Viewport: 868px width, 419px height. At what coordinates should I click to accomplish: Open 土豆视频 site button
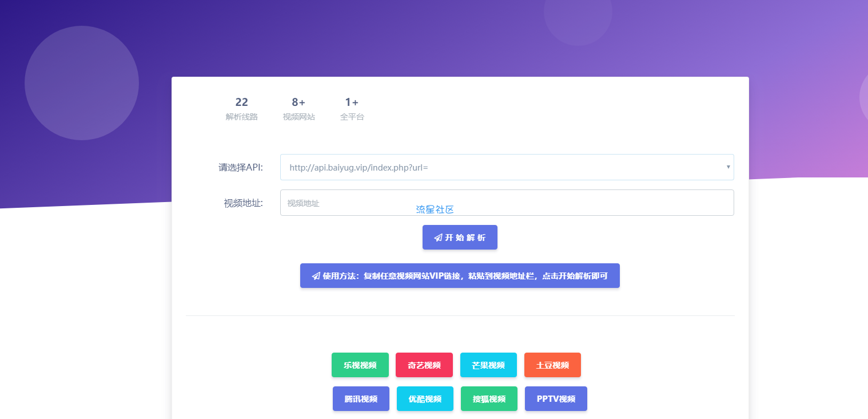point(552,365)
